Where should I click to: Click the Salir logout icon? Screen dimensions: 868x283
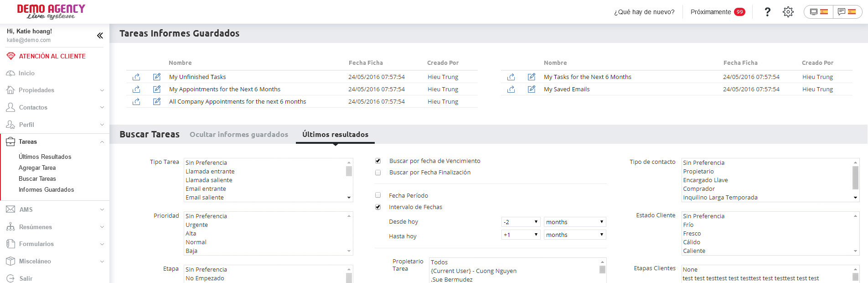[x=10, y=278]
